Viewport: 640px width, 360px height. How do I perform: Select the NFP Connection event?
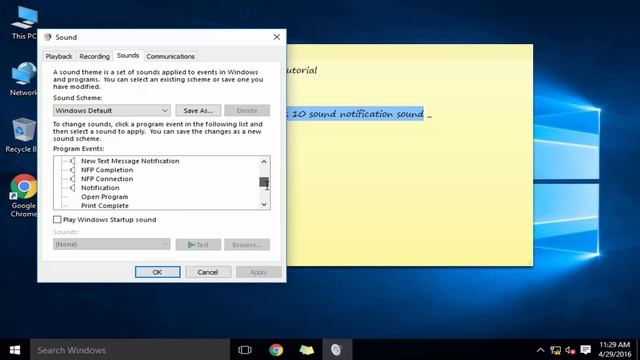tap(107, 179)
